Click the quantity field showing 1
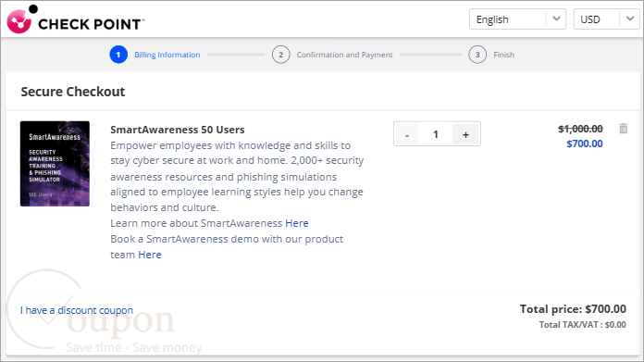Screen dimensions: 644x362 click(436, 134)
